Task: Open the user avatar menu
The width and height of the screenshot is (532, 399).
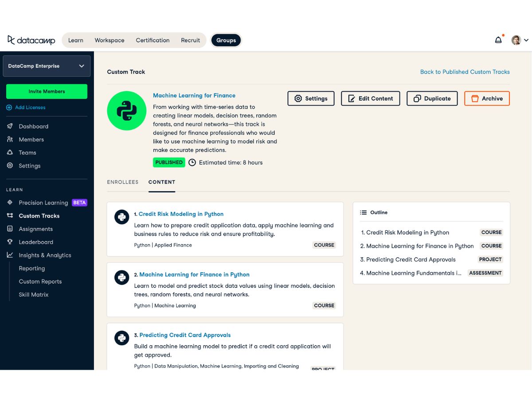Action: [x=516, y=40]
